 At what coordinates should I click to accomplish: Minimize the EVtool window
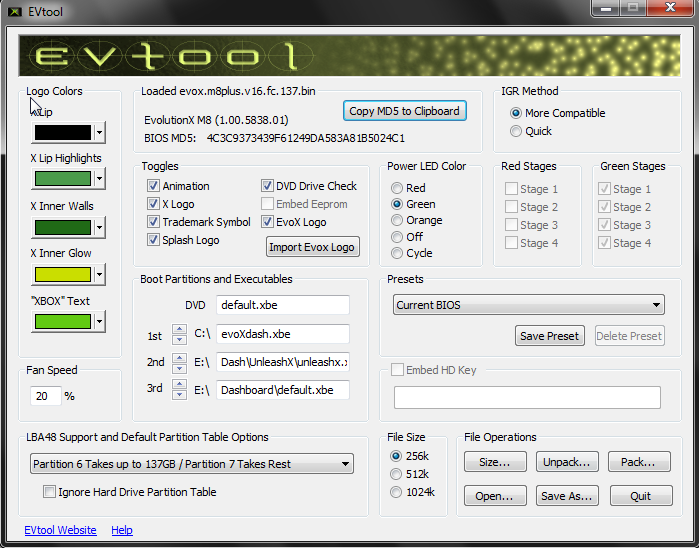click(605, 8)
